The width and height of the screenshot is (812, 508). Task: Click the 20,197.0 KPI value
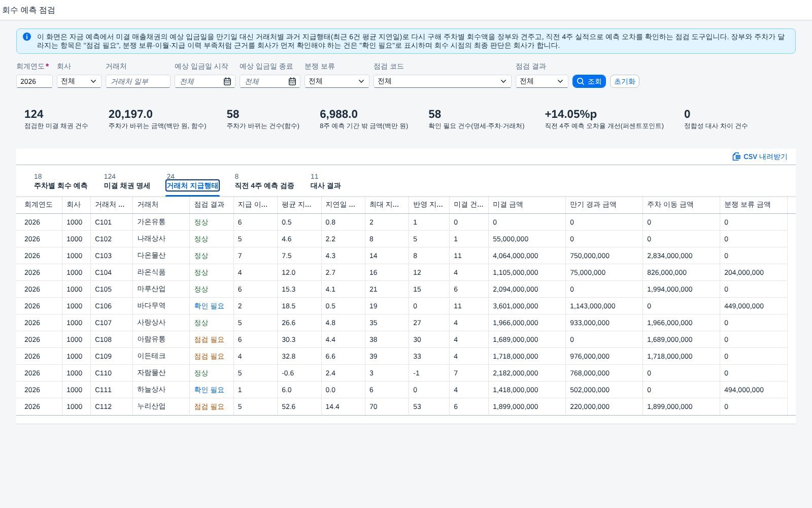click(130, 114)
